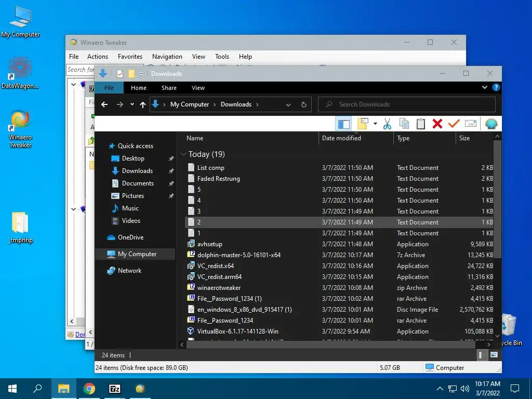Open the File ribbon tab
The image size is (532, 399).
(x=109, y=88)
